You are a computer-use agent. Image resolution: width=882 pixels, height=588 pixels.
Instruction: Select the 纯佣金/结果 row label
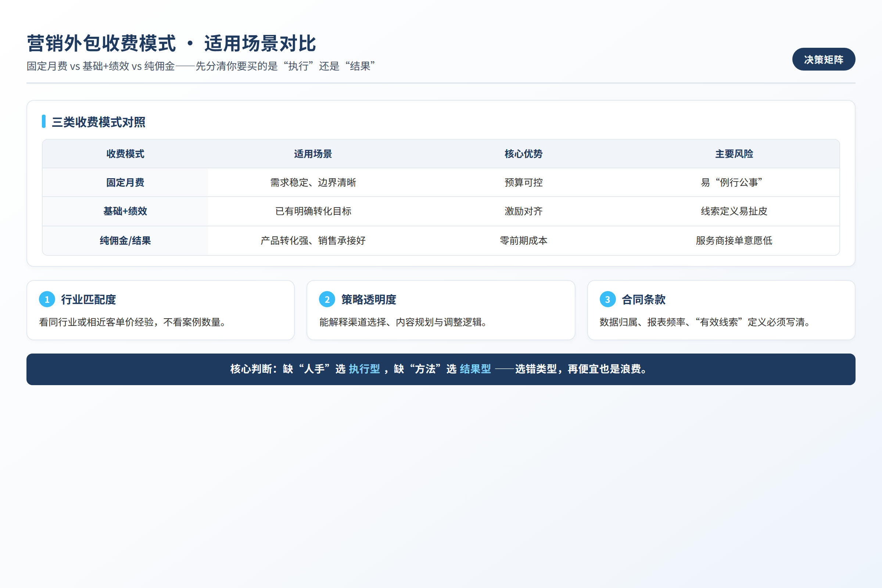(125, 240)
